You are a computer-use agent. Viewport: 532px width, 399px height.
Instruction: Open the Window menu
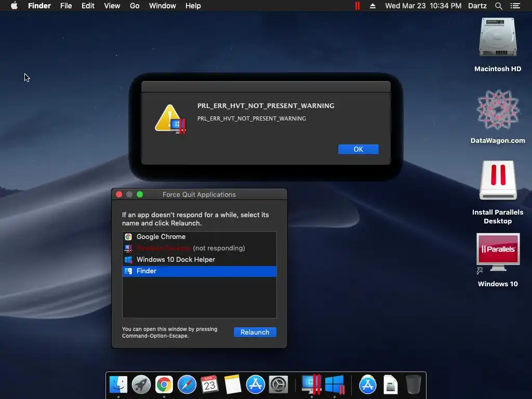163,6
